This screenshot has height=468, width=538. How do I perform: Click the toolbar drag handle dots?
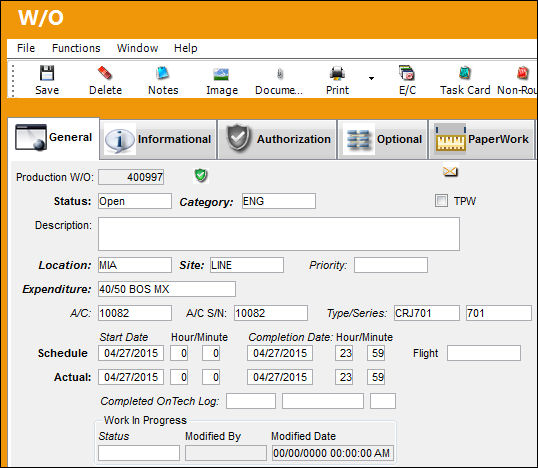pyautogui.click(x=13, y=81)
